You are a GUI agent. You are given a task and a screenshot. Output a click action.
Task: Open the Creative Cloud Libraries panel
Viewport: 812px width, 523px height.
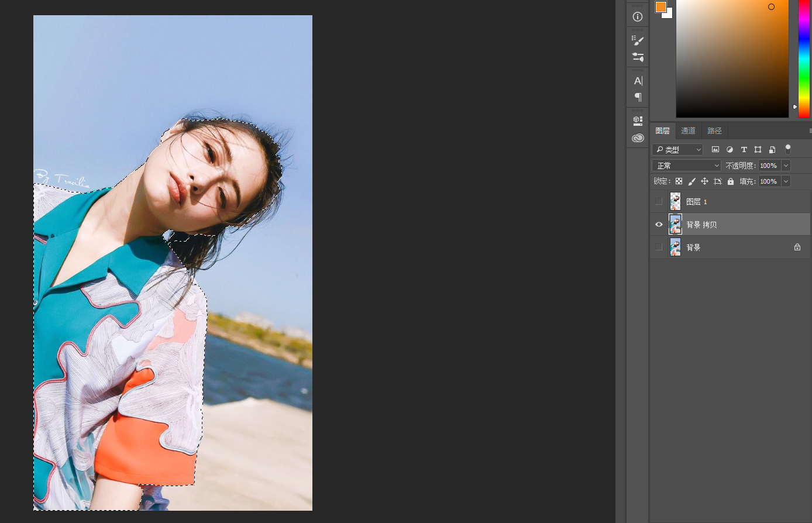pos(638,138)
